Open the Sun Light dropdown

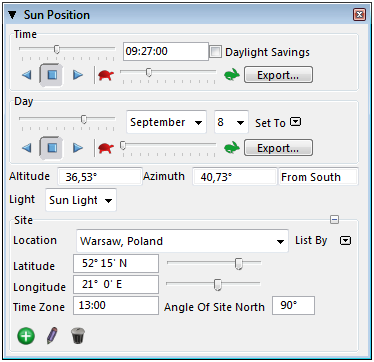[81, 200]
